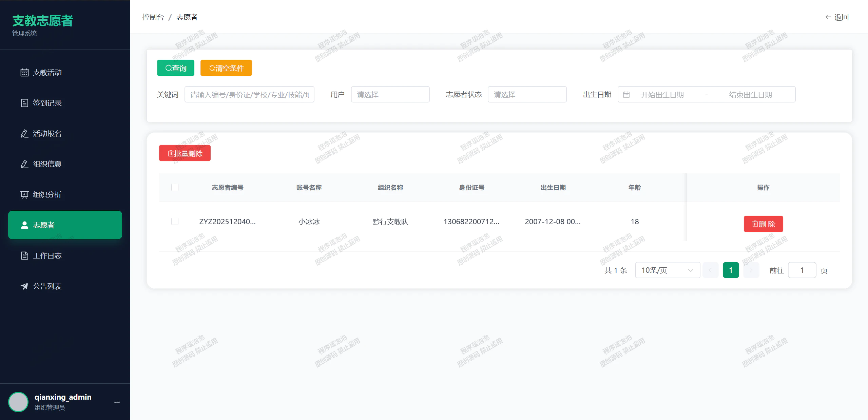Click the 支教志愿者 logo title
The width and height of the screenshot is (868, 420).
pyautogui.click(x=43, y=21)
